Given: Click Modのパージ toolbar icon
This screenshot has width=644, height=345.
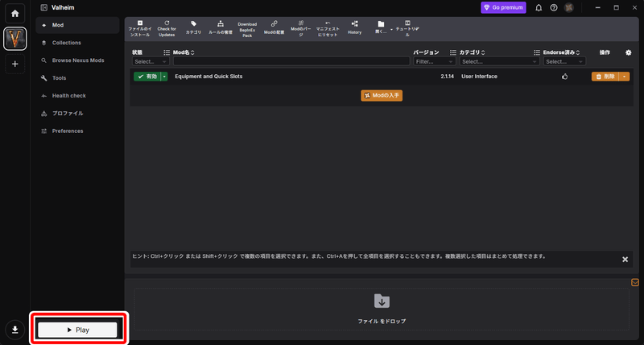Looking at the screenshot, I should click(301, 29).
